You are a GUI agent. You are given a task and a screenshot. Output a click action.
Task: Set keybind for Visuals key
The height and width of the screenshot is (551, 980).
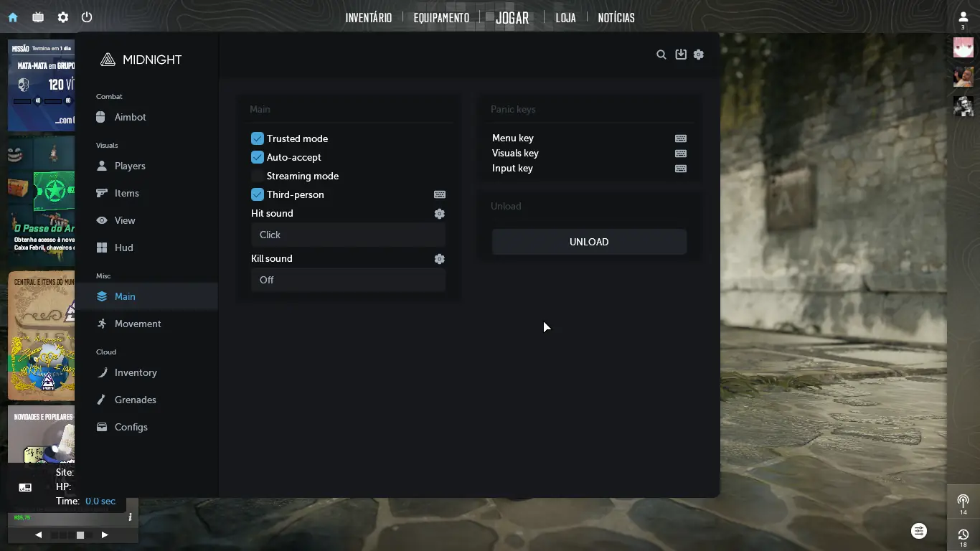(681, 154)
